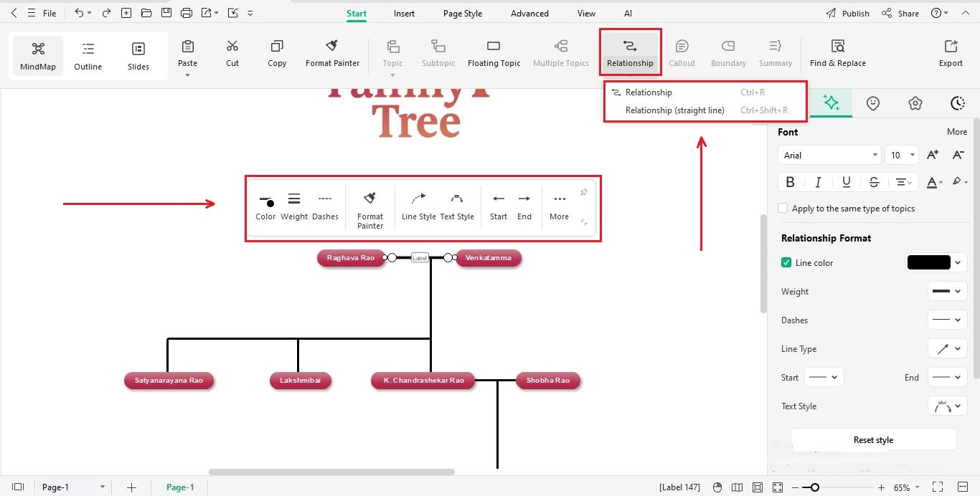The width and height of the screenshot is (980, 496).
Task: Uncheck the Line color option
Action: click(786, 262)
